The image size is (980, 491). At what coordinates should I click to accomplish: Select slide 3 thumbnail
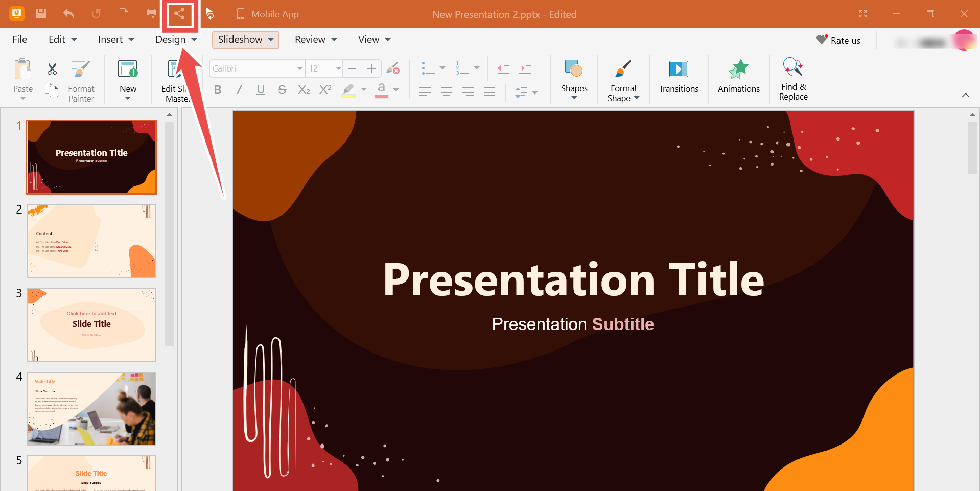pyautogui.click(x=91, y=325)
